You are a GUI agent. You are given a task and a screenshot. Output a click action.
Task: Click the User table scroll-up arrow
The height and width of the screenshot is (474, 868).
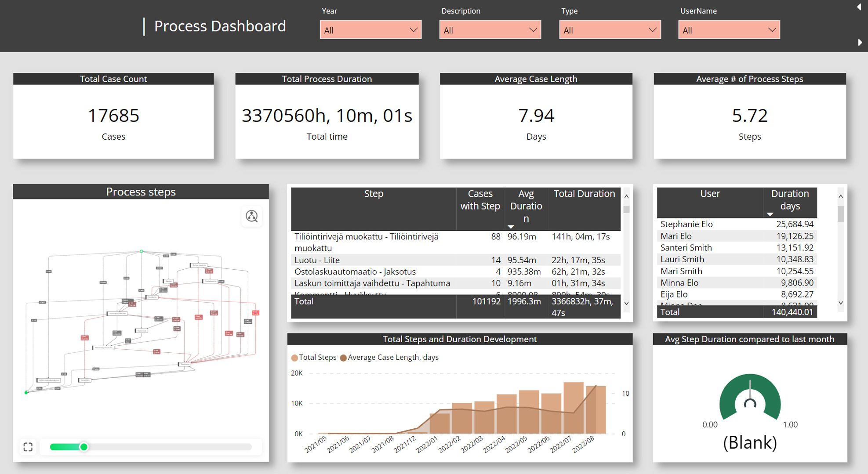tap(840, 196)
